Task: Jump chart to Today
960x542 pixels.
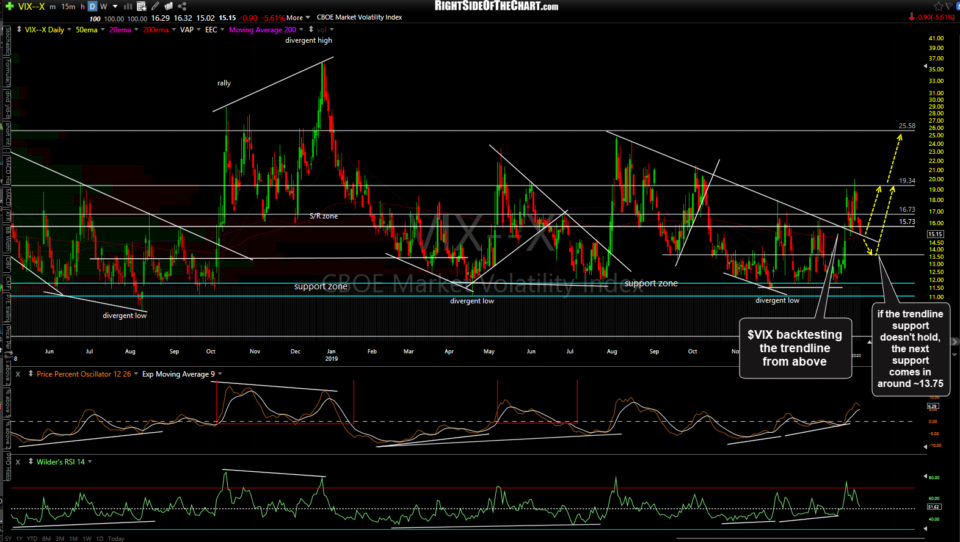Action: pos(116,538)
